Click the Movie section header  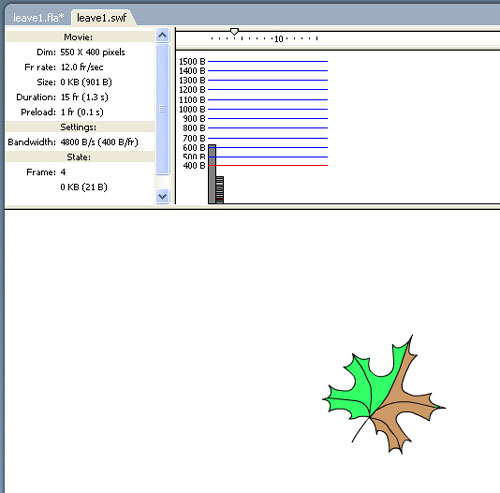[80, 37]
